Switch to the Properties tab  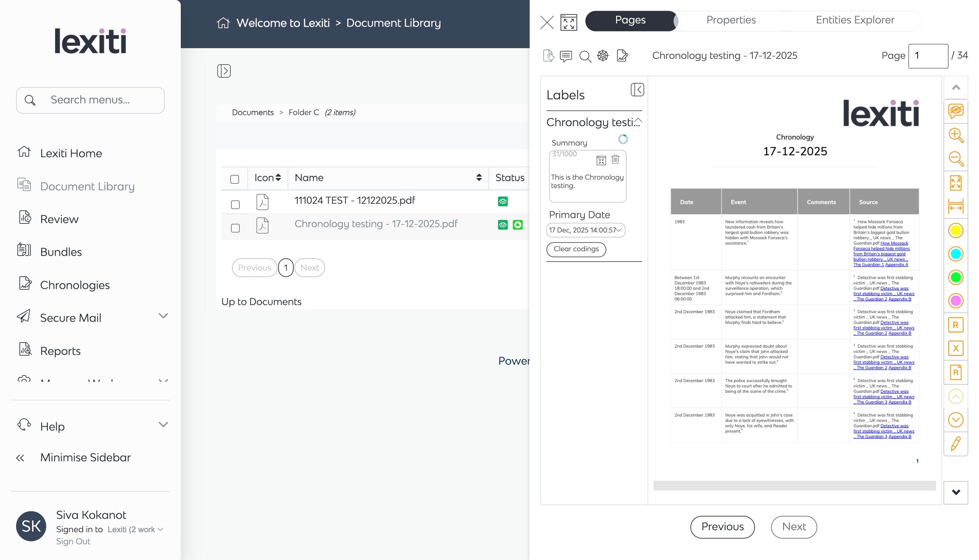(x=731, y=20)
